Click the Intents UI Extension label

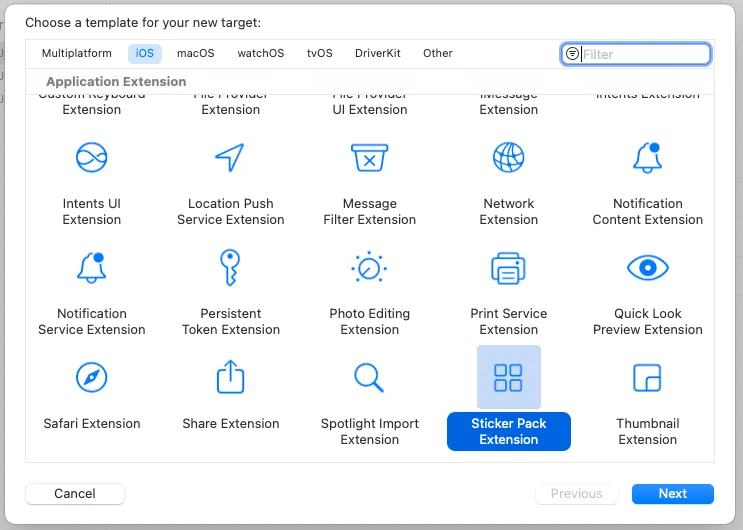click(x=91, y=211)
